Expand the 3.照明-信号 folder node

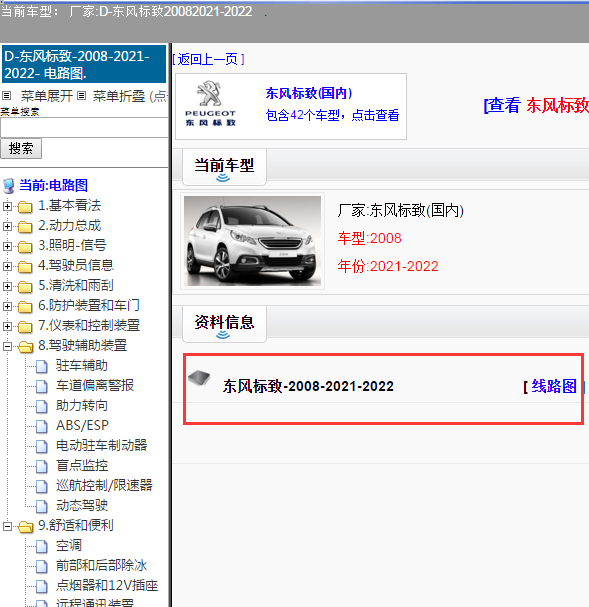point(7,246)
